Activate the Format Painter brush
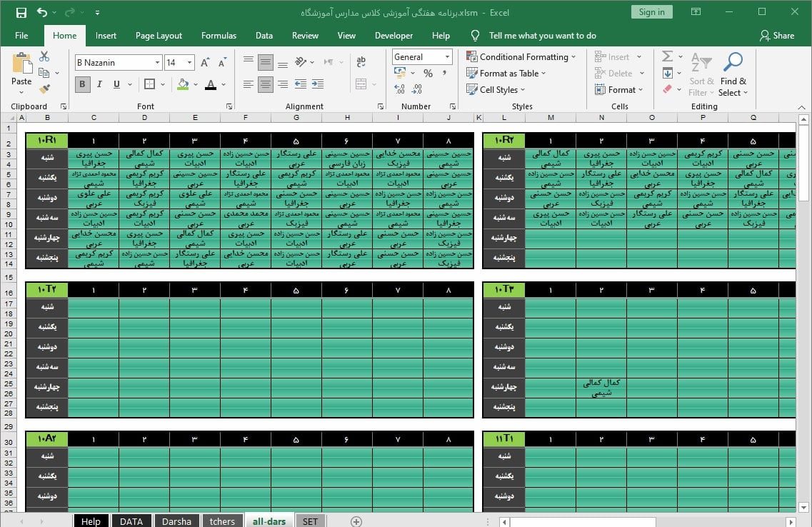The height and width of the screenshot is (527, 812). pyautogui.click(x=44, y=89)
